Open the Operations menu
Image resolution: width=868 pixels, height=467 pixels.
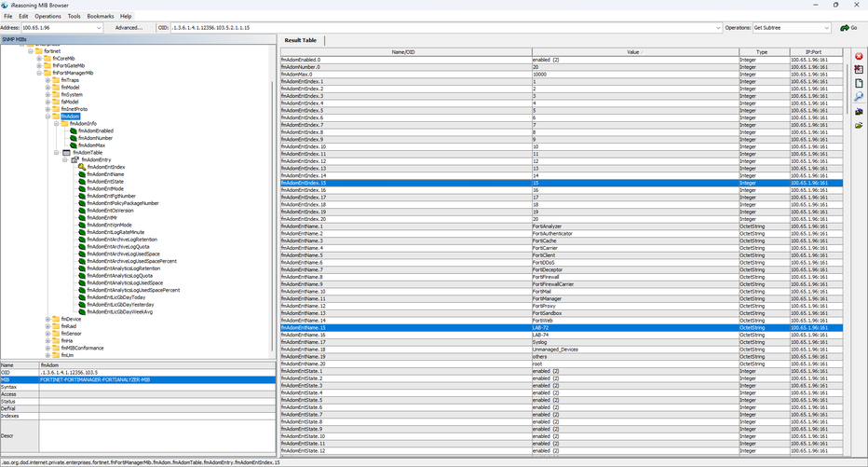tap(47, 16)
